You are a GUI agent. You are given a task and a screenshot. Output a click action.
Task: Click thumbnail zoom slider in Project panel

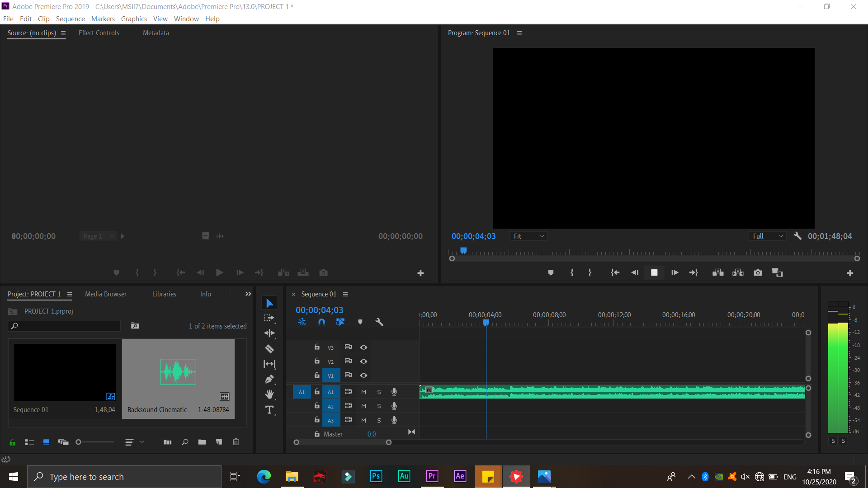pos(95,442)
